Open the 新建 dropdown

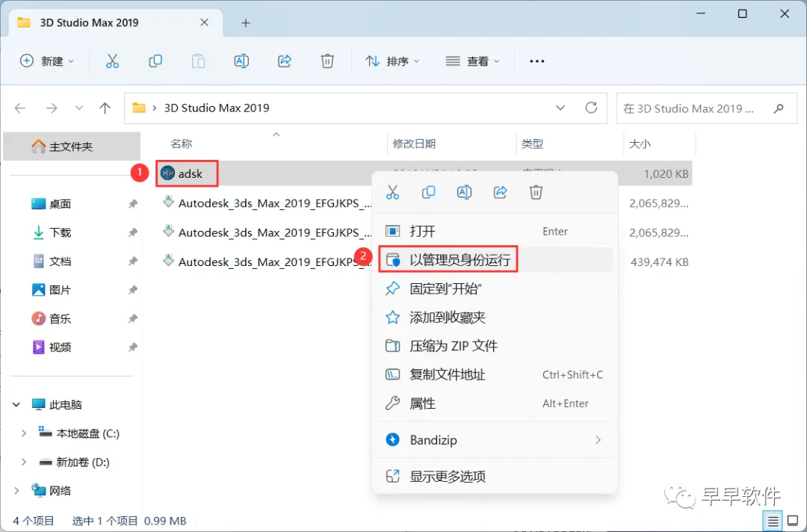coord(47,61)
